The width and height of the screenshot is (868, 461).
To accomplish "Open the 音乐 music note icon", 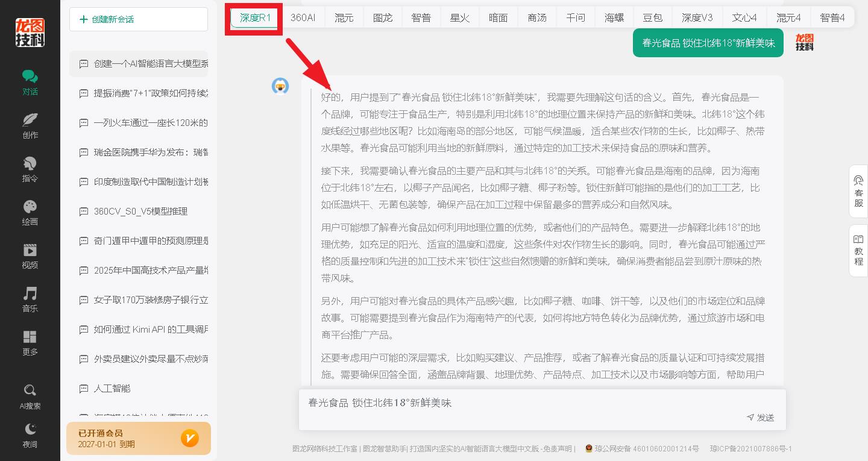I will point(30,293).
